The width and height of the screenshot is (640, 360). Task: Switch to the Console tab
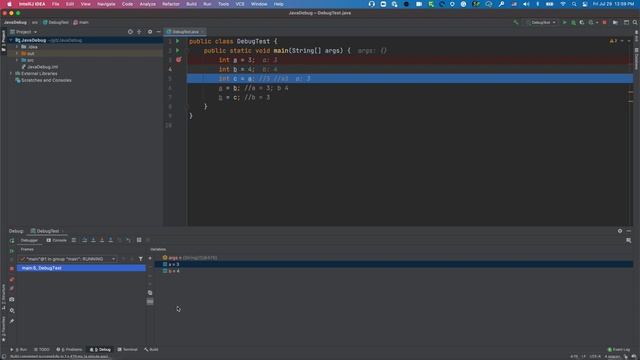pos(56,240)
